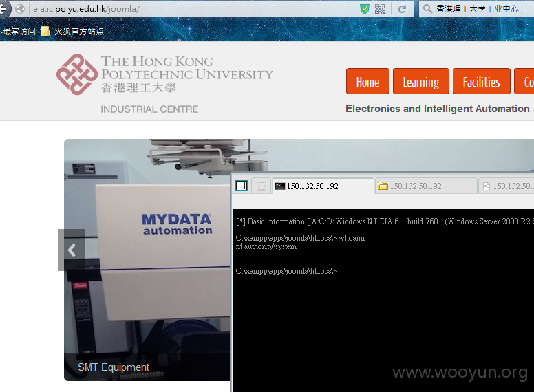The image size is (534, 392).
Task: Click the INDUSTRIAL CENTRE text
Action: click(x=149, y=109)
